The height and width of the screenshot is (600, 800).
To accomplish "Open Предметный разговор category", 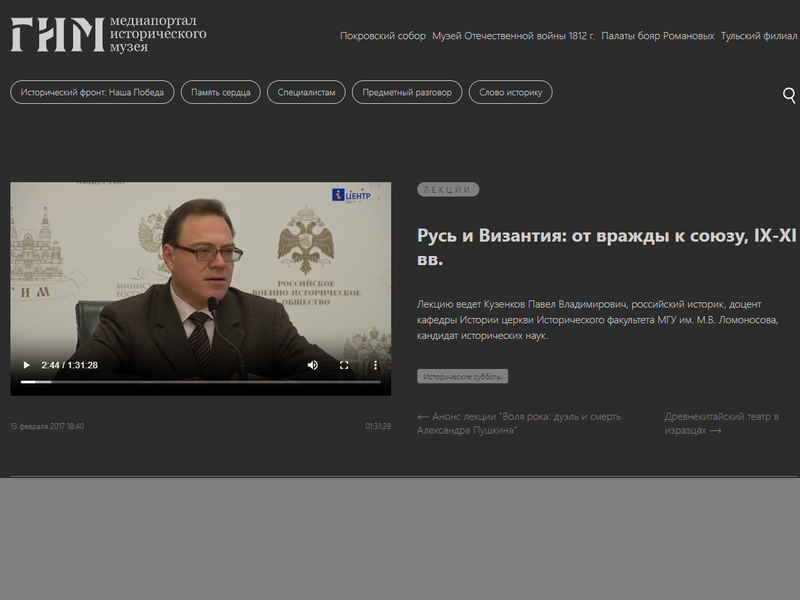I will click(x=407, y=92).
